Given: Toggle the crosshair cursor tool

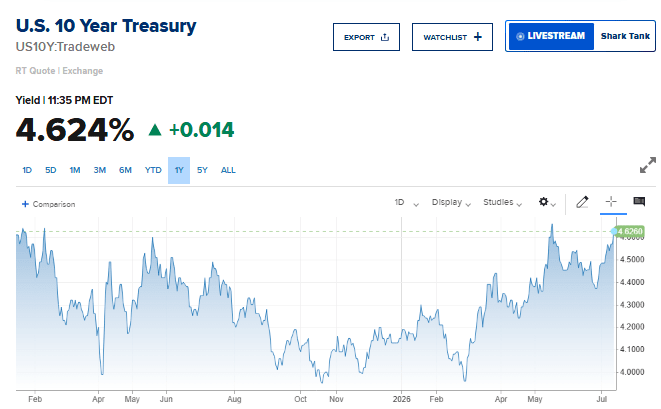Looking at the screenshot, I should [x=611, y=202].
